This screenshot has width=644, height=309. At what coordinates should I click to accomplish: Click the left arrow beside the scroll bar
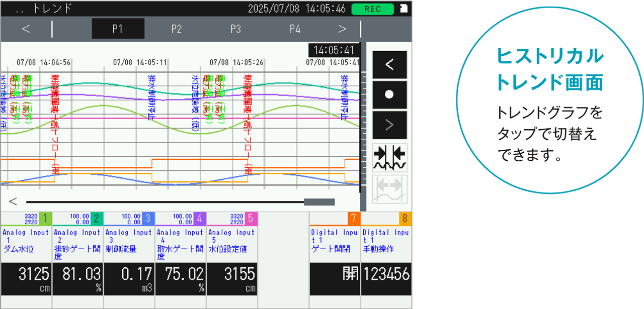[x=13, y=202]
